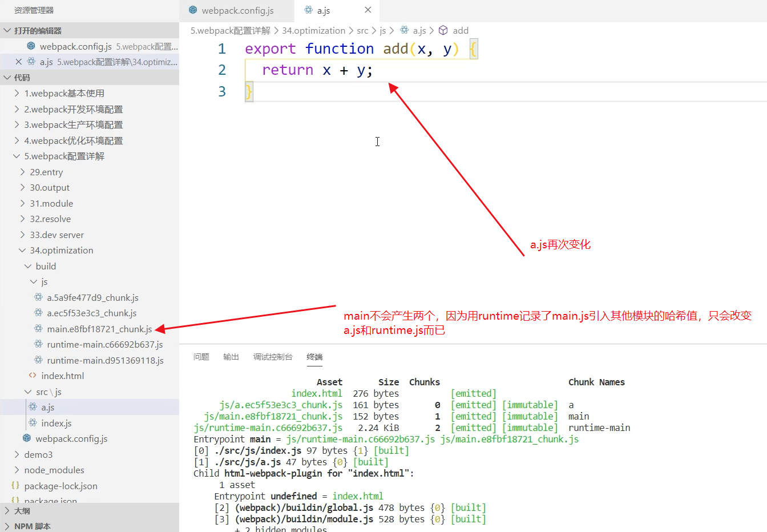Screen dimensions: 767x532
Task: Click line number 3 in the gutter
Action: coord(222,91)
